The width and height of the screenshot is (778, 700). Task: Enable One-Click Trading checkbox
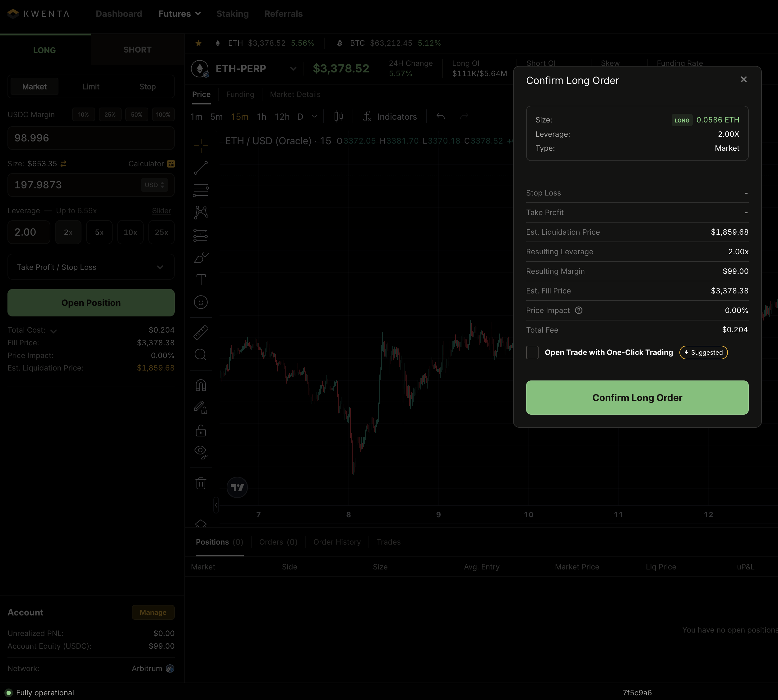pos(532,352)
